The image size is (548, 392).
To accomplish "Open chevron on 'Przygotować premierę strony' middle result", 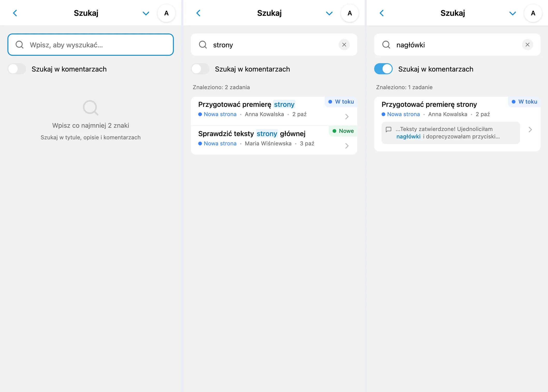I will coord(347,117).
